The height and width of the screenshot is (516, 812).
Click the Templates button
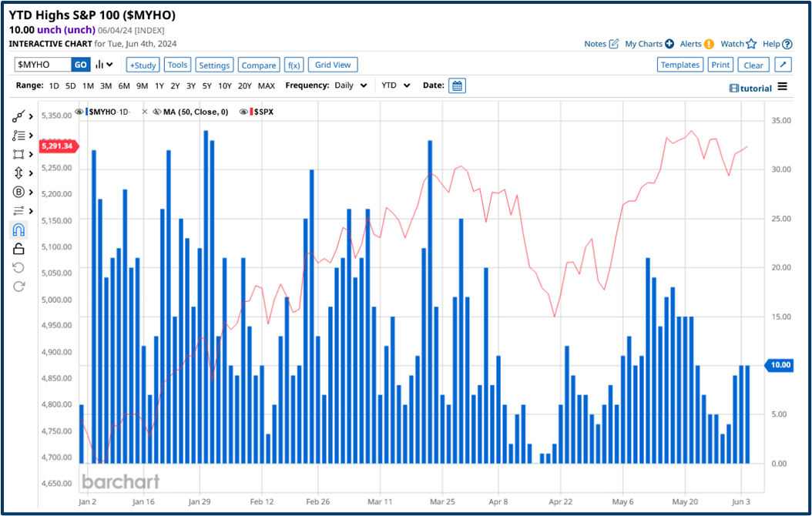[x=679, y=65]
